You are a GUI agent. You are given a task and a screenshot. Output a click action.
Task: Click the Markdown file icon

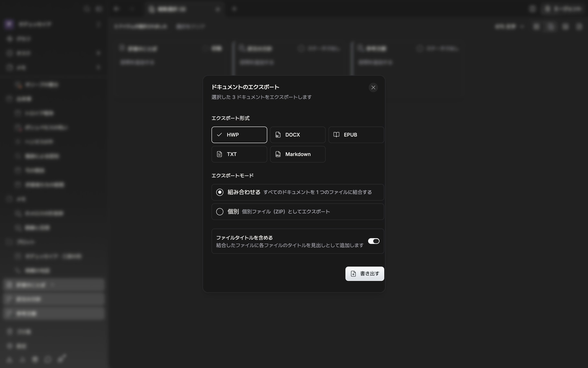pyautogui.click(x=278, y=154)
